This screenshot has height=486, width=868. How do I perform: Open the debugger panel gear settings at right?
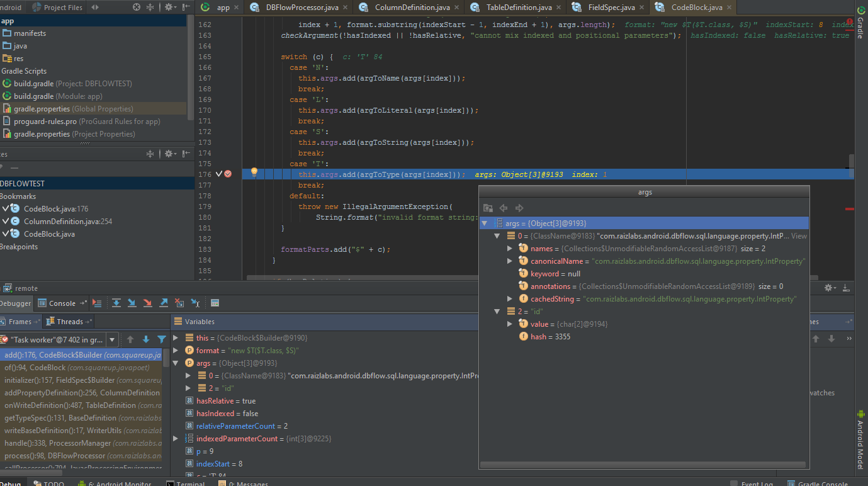click(x=831, y=288)
